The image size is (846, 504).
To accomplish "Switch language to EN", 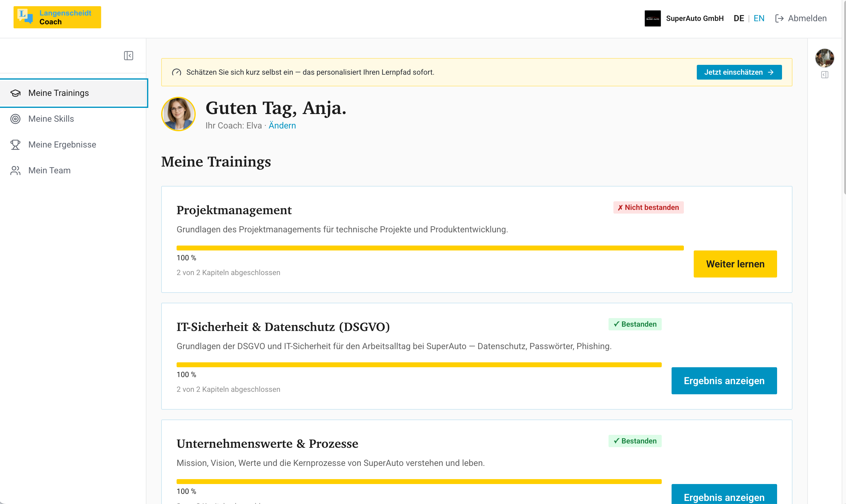I will pos(759,18).
